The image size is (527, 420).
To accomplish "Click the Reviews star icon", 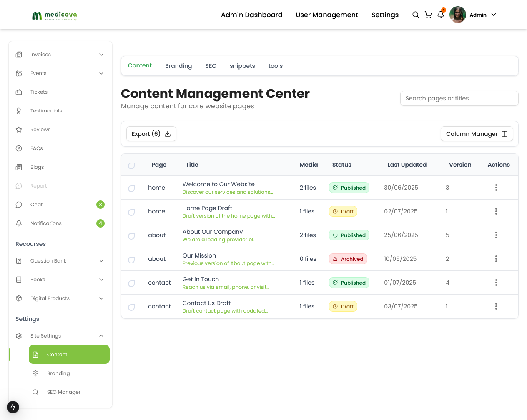I will pyautogui.click(x=19, y=130).
